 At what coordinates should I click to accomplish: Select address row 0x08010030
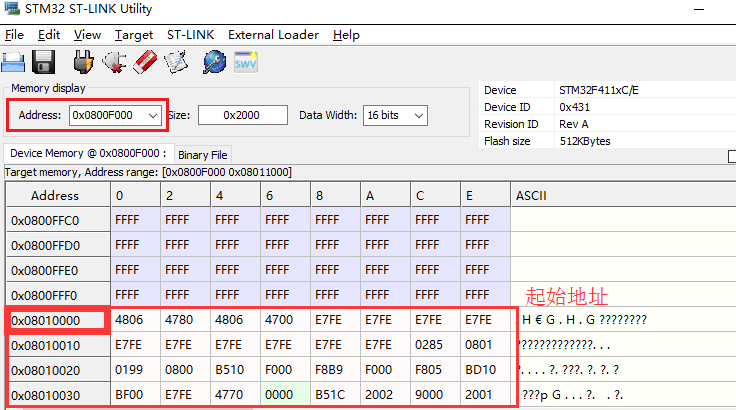pyautogui.click(x=58, y=395)
